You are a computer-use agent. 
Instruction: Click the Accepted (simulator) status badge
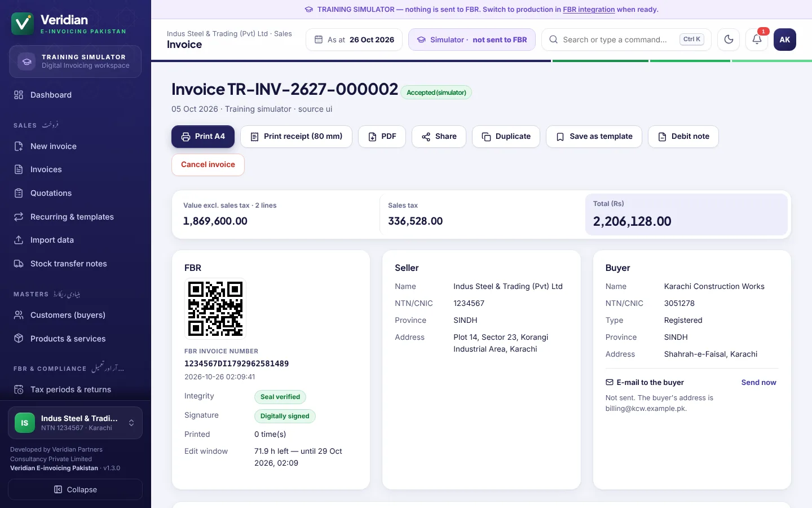coord(436,93)
